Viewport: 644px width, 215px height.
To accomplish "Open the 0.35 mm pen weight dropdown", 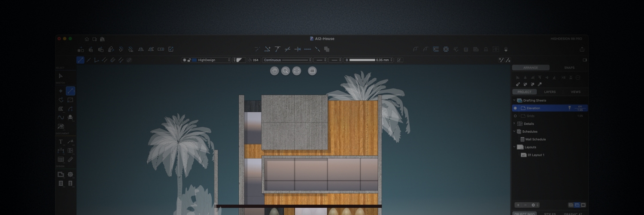I will click(369, 60).
